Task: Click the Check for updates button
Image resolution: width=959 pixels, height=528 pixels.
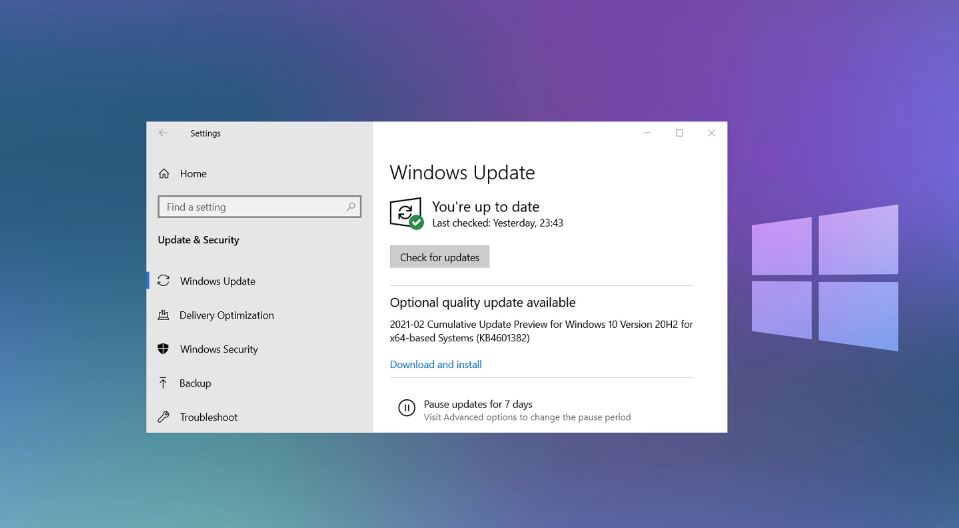Action: [x=440, y=257]
